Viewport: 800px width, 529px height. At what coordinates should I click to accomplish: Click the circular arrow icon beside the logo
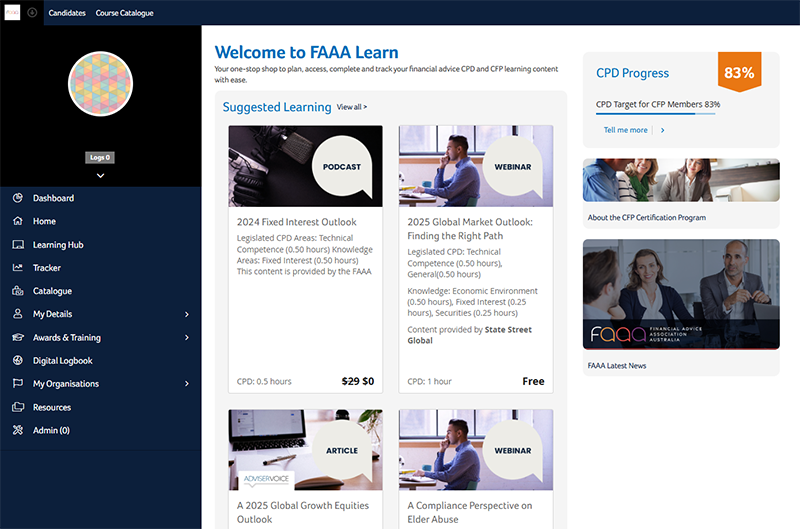tap(32, 12)
